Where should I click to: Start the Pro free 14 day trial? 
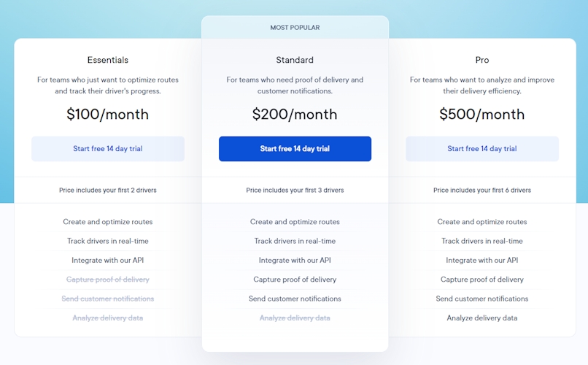pyautogui.click(x=482, y=149)
